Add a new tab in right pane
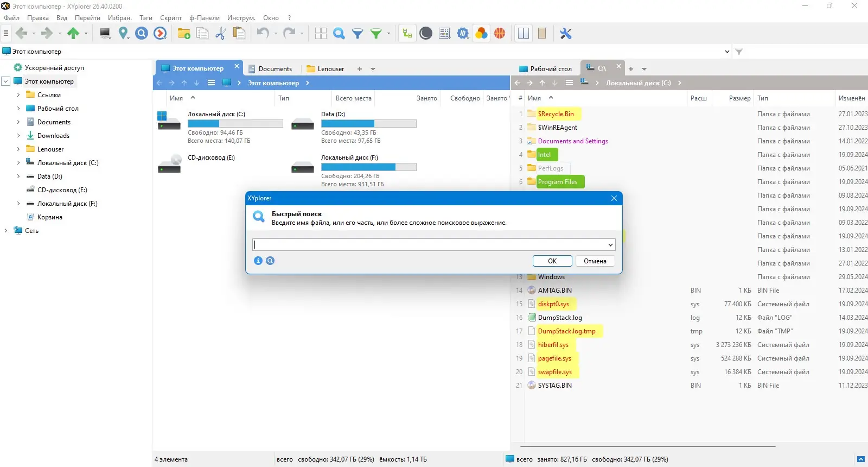The height and width of the screenshot is (467, 868). [x=631, y=69]
